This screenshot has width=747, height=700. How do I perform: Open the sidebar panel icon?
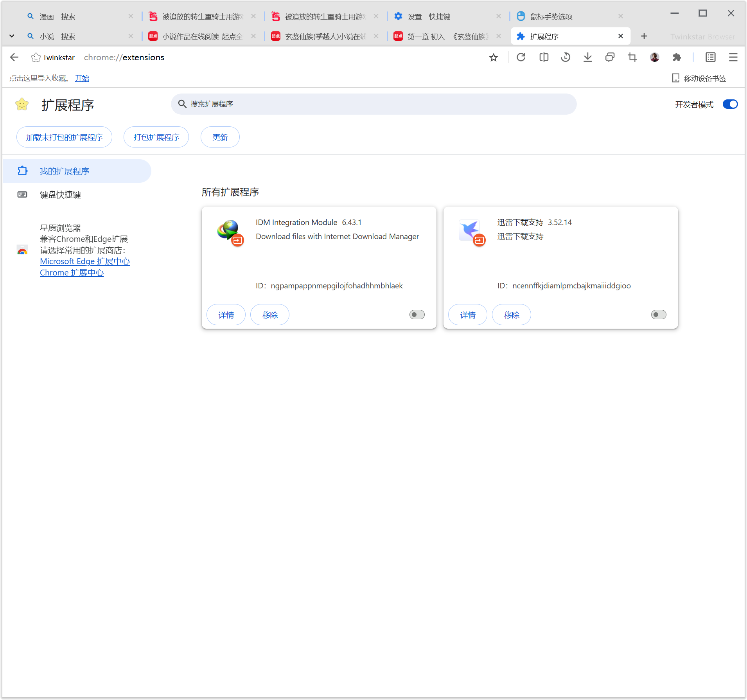711,58
